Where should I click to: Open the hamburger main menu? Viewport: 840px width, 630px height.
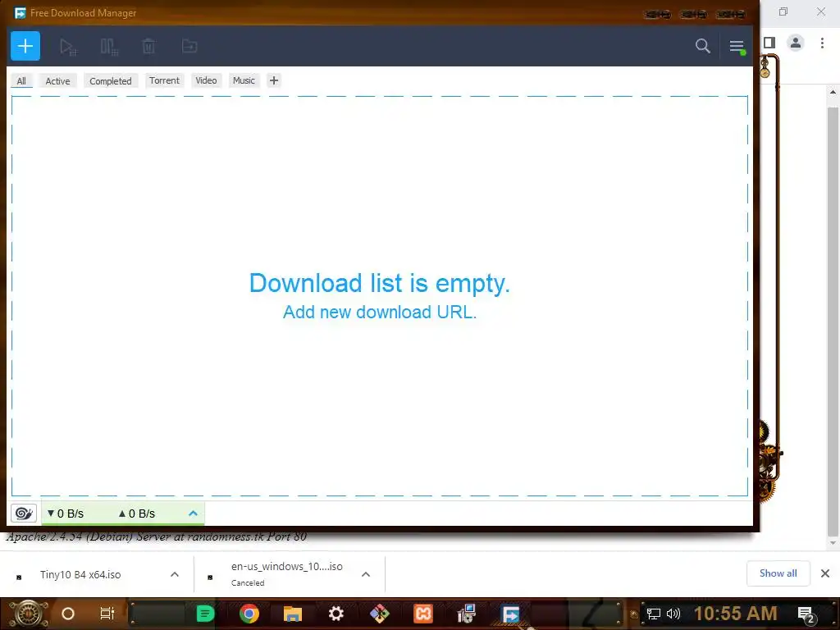737,47
